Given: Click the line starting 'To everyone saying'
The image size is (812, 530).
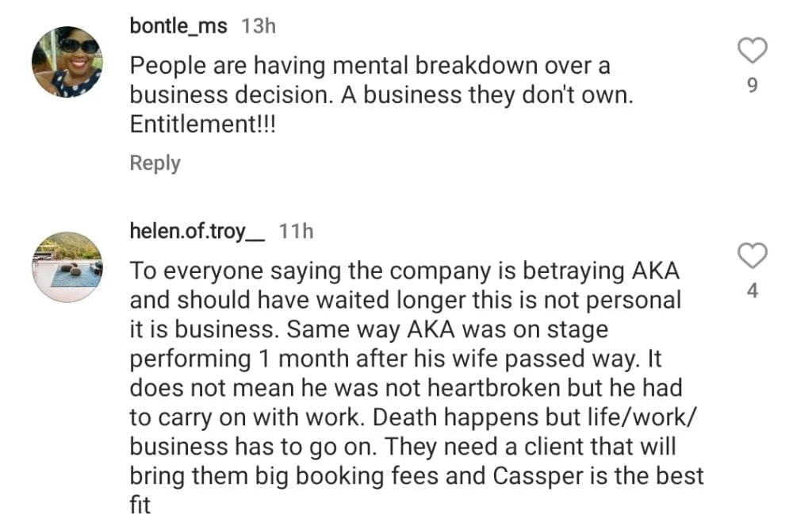Looking at the screenshot, I should coord(404,271).
